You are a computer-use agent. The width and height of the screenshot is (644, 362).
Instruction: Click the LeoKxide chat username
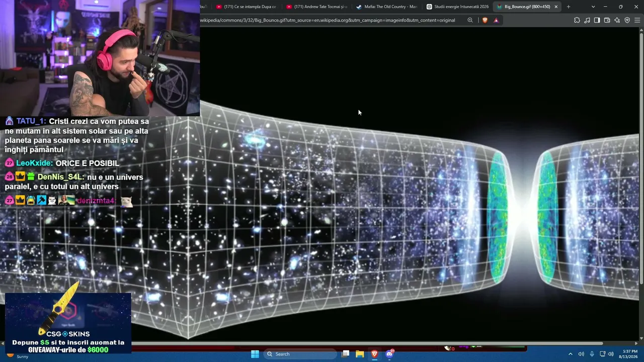(34, 163)
